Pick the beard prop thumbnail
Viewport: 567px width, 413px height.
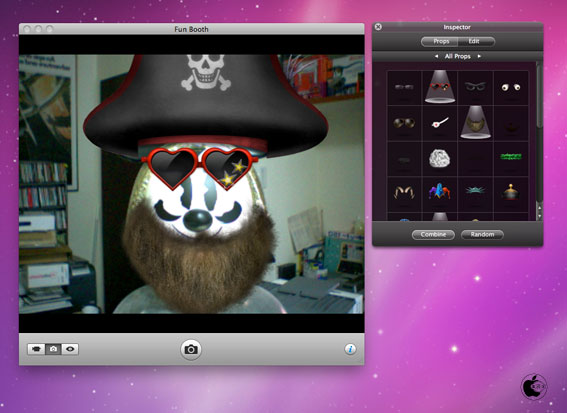(475, 123)
